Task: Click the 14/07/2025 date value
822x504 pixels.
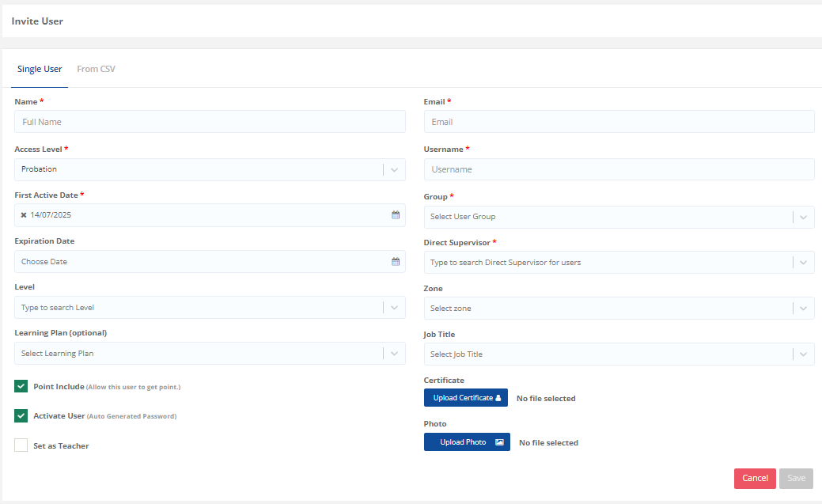Action: [x=51, y=215]
